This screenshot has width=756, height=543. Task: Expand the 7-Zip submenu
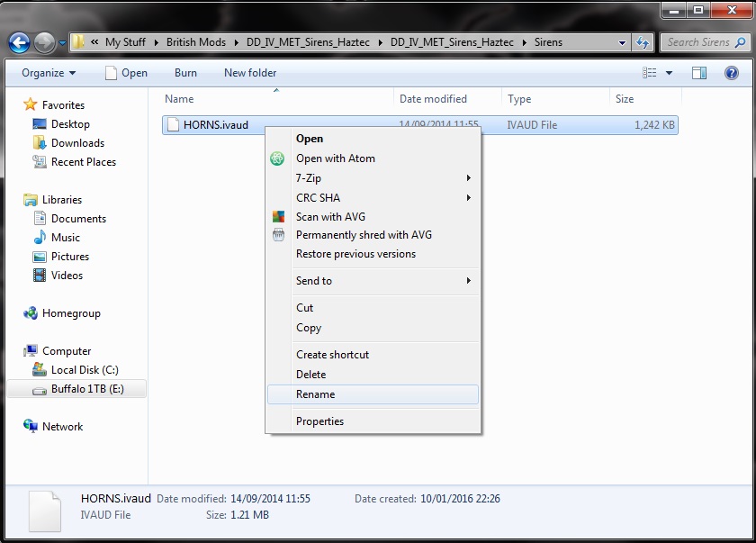tap(373, 178)
